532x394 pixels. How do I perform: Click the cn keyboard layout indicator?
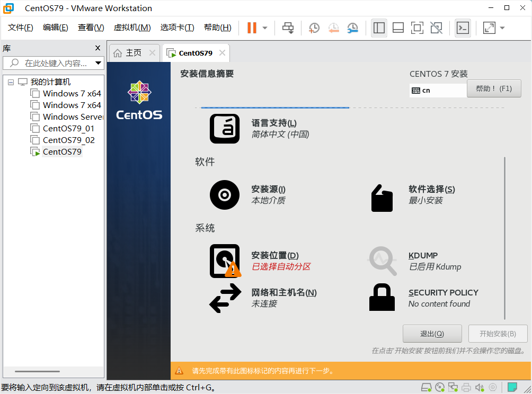point(438,91)
